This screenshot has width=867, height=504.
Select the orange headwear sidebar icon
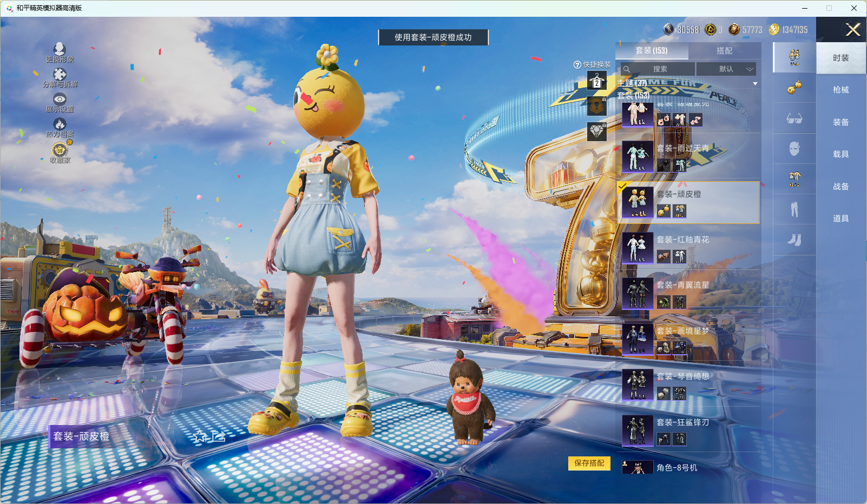click(794, 88)
